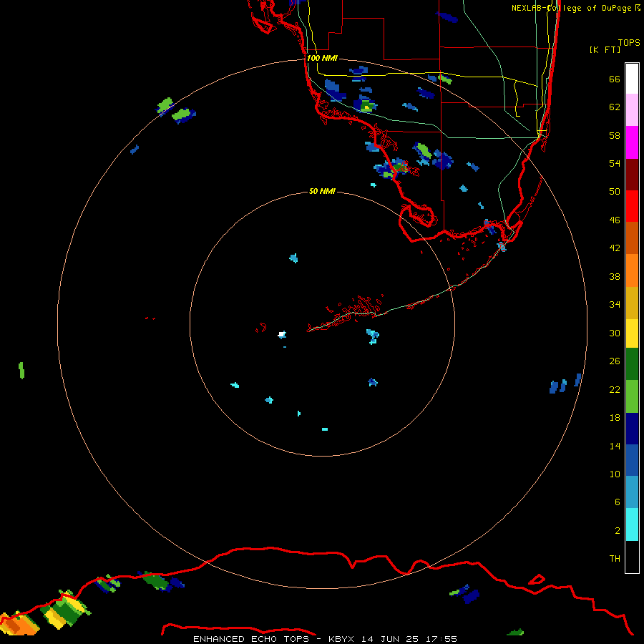Viewport: 644px width, 644px height.
Task: Click the medium blue legend swatch
Action: (632, 460)
